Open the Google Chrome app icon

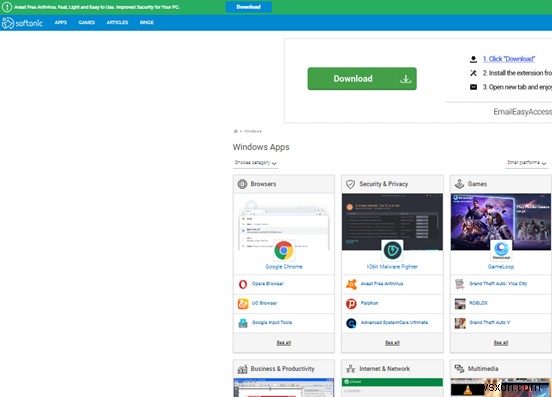pos(284,250)
